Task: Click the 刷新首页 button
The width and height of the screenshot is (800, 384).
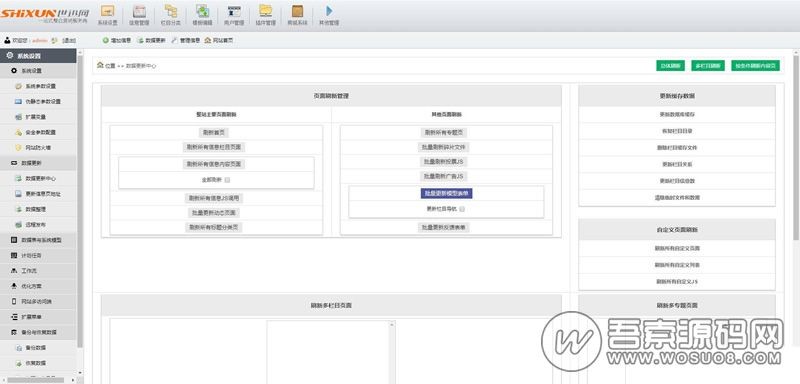Action: 214,133
